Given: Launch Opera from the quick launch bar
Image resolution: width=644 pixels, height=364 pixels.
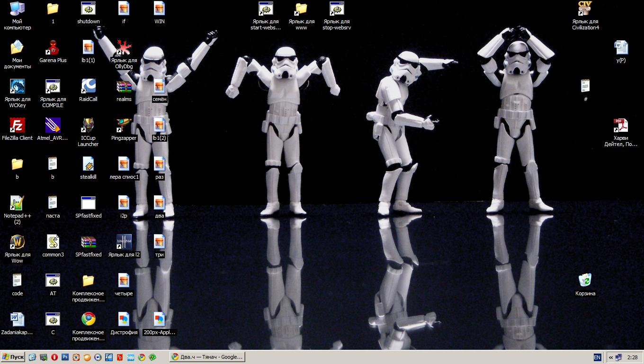Looking at the screenshot, I should 54,357.
